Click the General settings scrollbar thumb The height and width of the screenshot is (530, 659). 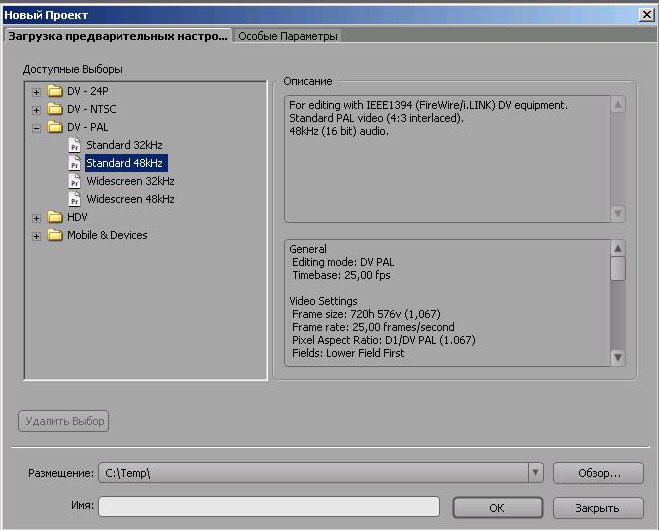(617, 268)
